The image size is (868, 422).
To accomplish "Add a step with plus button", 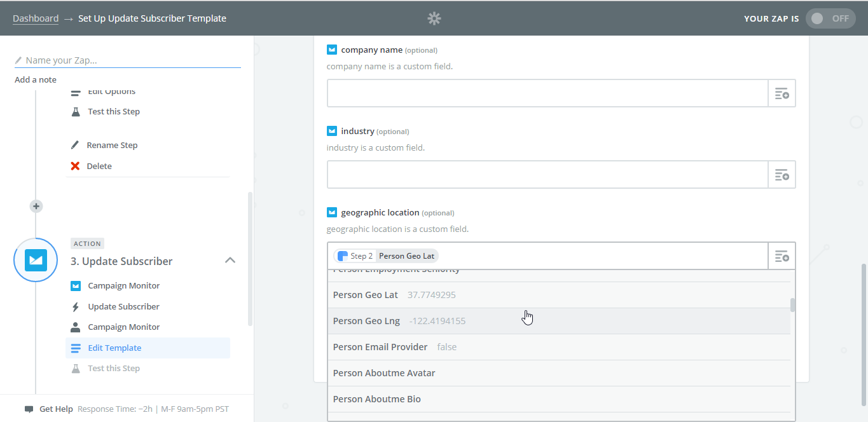I will (x=36, y=206).
